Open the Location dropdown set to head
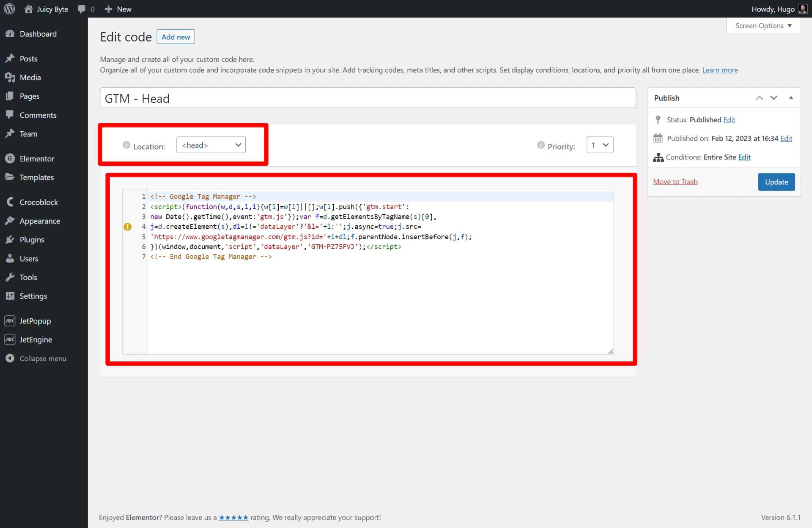Screen dimensions: 812x528 click(211, 145)
